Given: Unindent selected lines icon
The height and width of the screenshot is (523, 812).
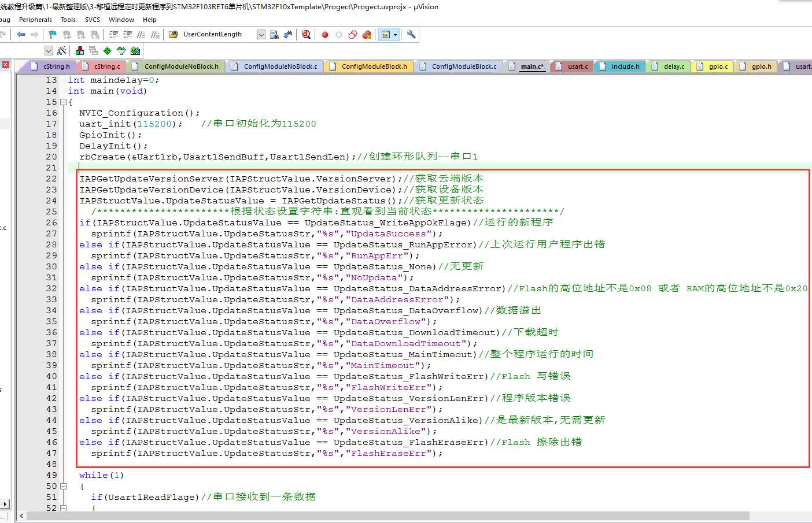Looking at the screenshot, I should click(x=128, y=35).
